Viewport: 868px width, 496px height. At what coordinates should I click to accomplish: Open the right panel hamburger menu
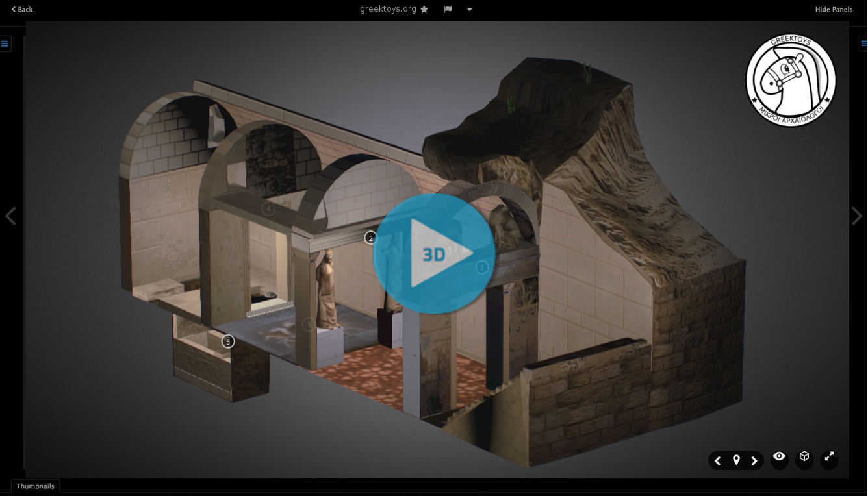[x=863, y=44]
